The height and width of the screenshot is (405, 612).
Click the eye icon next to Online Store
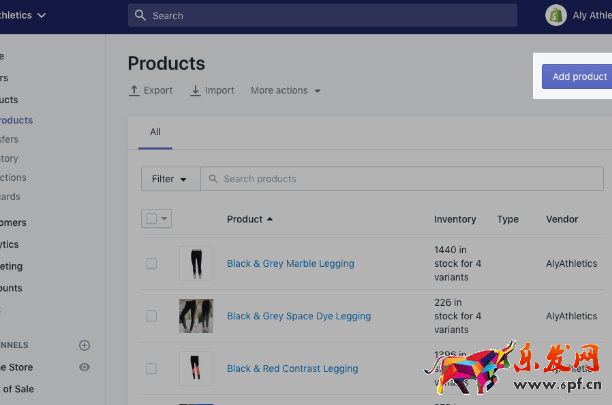84,367
